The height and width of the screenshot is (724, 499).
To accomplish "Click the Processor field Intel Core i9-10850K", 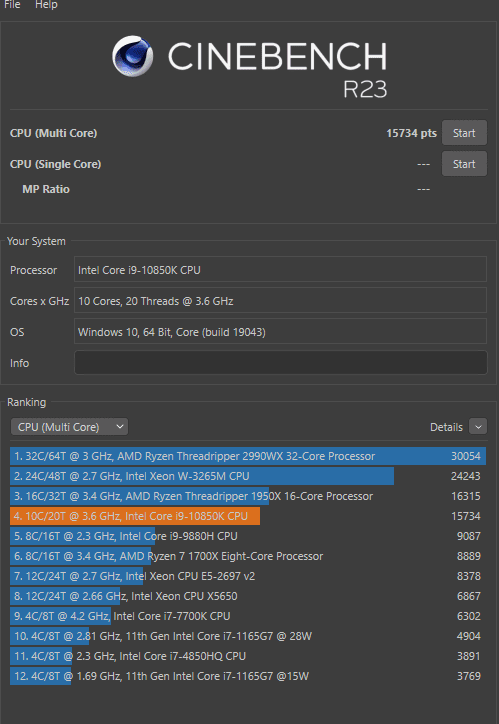I will click(280, 270).
